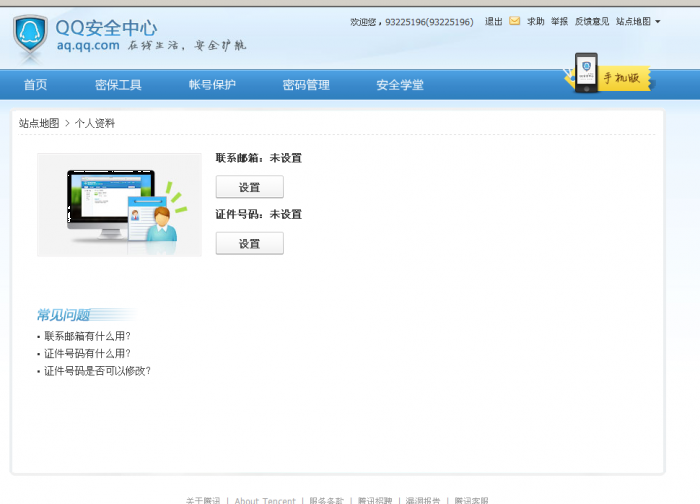Click the 常见问题 heading
Viewport: 700px width, 504px height.
[63, 315]
